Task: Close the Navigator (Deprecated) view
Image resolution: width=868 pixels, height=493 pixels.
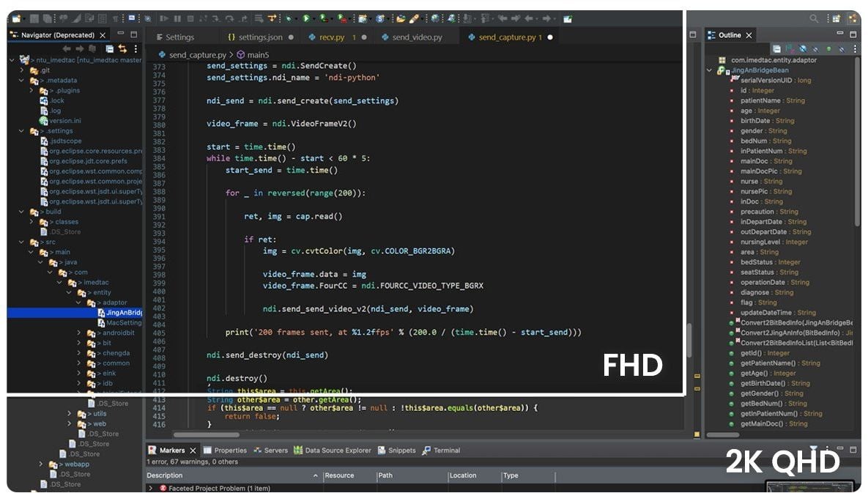Action: coord(103,35)
